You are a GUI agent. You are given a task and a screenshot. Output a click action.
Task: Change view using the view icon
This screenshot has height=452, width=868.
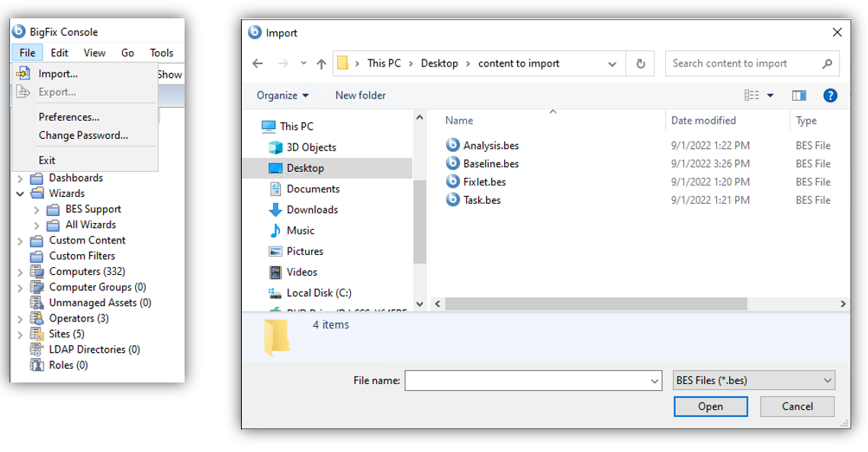pos(751,96)
